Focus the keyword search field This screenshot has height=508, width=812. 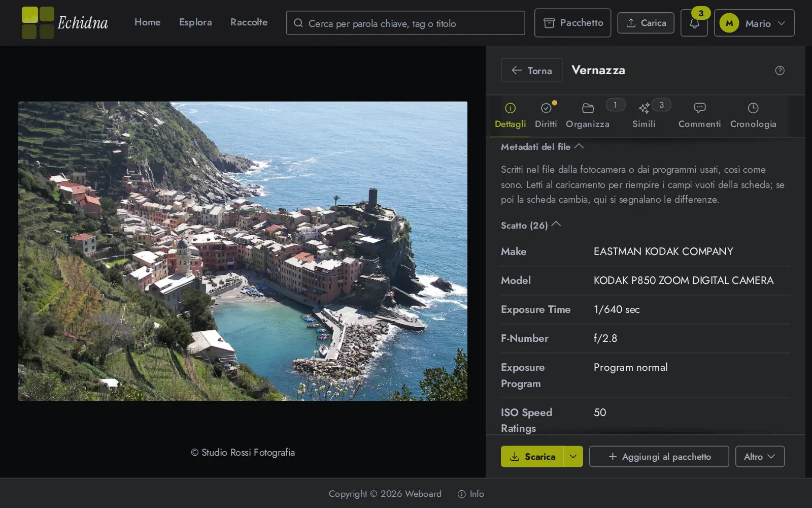click(405, 23)
